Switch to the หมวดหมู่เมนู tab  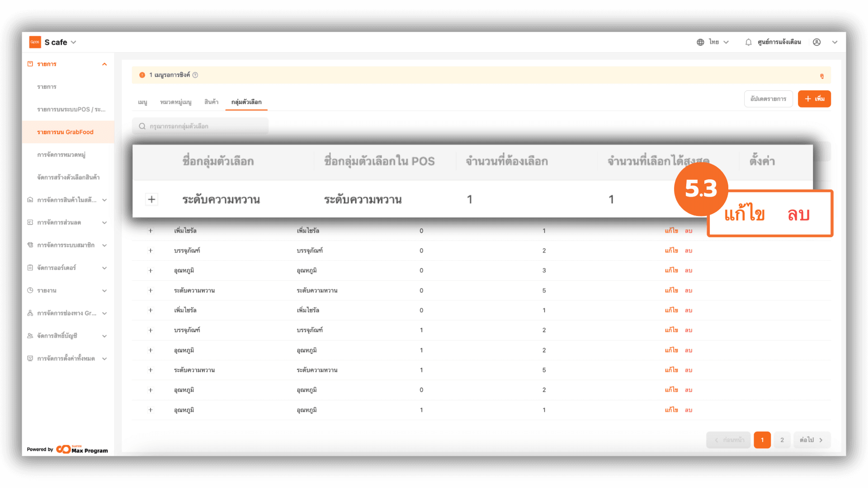pos(175,102)
